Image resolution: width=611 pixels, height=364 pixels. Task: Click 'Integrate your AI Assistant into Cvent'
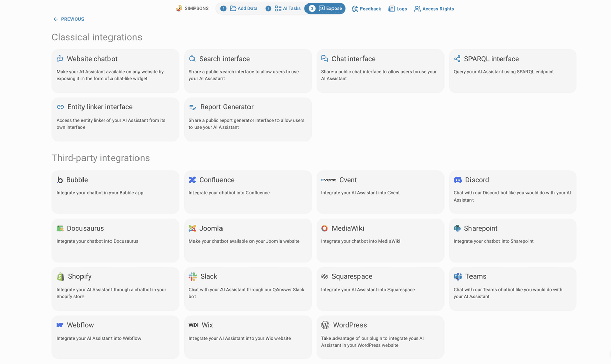point(360,193)
